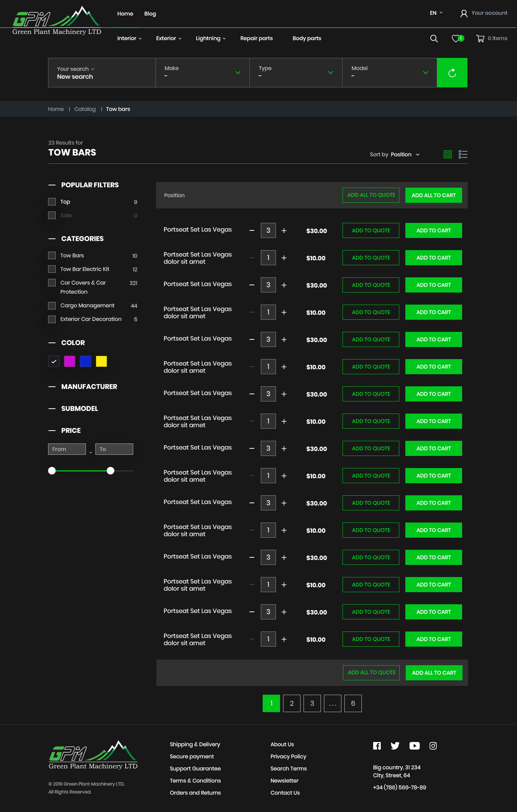Viewport: 517px width, 812px height.
Task: Check the Top popular filter
Action: tap(52, 202)
